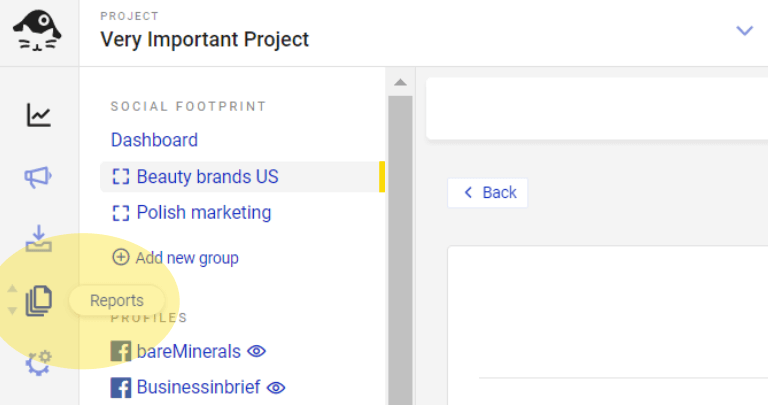Click the sidebar down arrow beside Reports
768x405 pixels.
[12, 311]
